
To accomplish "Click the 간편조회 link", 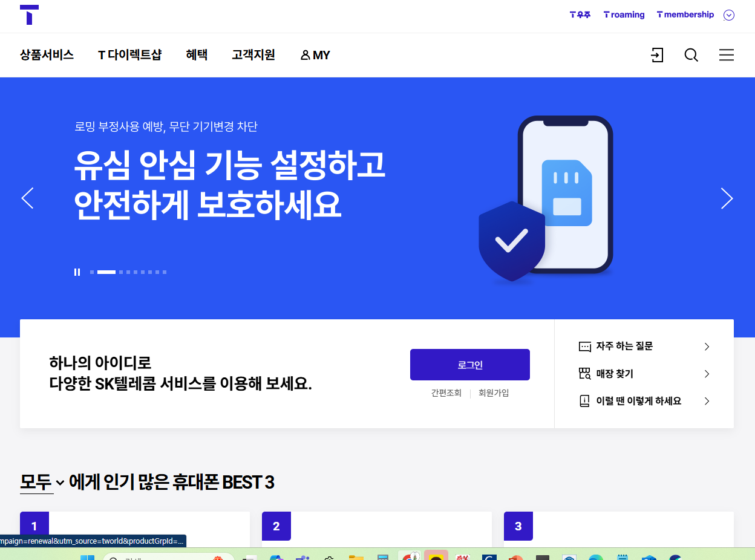I will coord(446,393).
